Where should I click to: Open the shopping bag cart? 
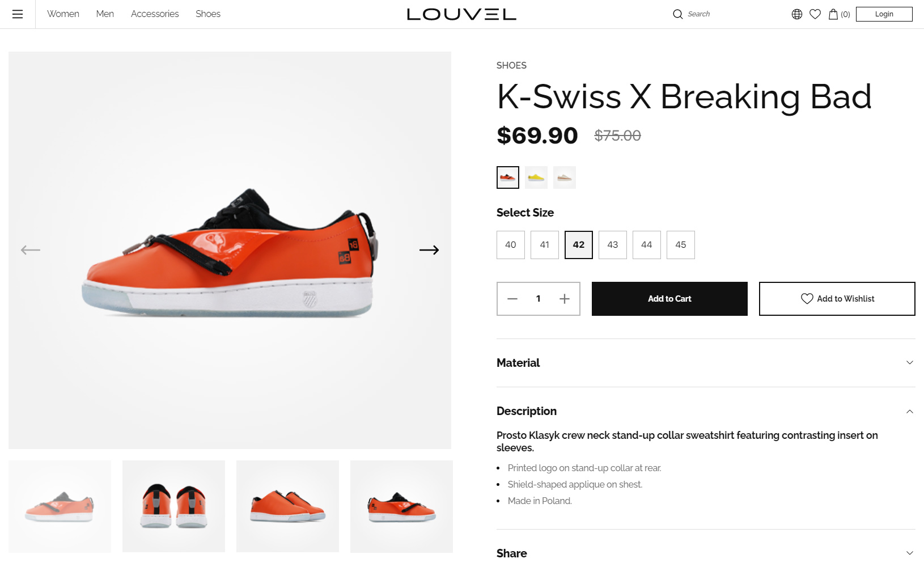pos(833,14)
